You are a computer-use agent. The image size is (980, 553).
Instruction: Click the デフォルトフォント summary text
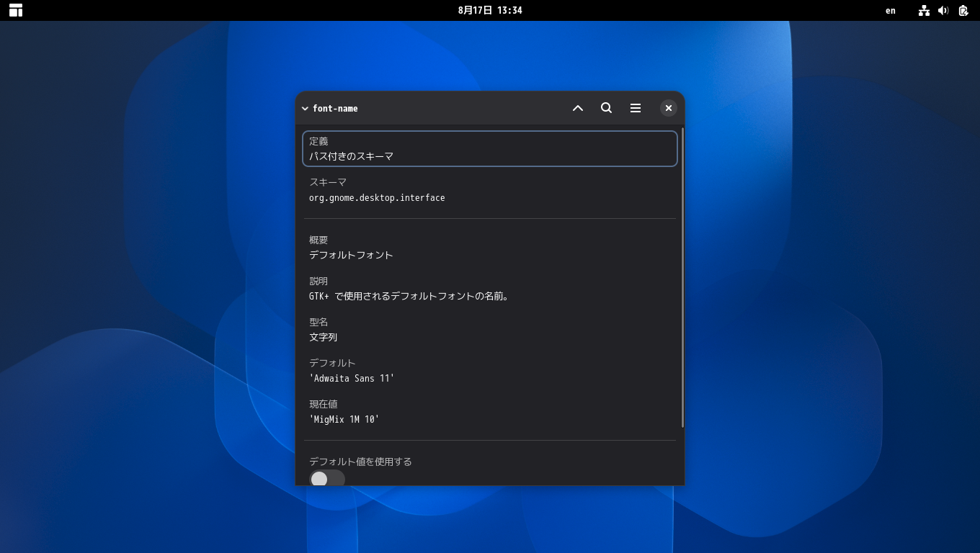click(351, 255)
